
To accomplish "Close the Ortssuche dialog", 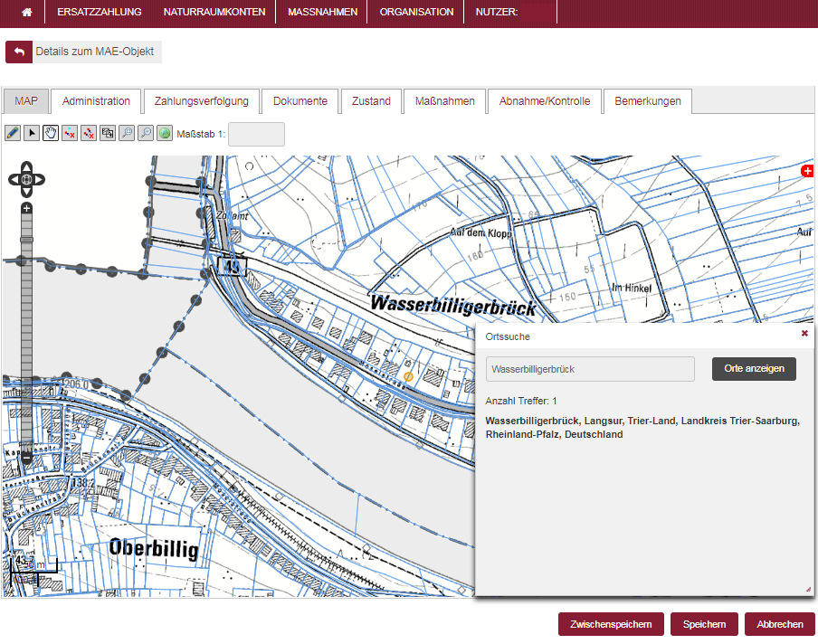I will click(804, 334).
